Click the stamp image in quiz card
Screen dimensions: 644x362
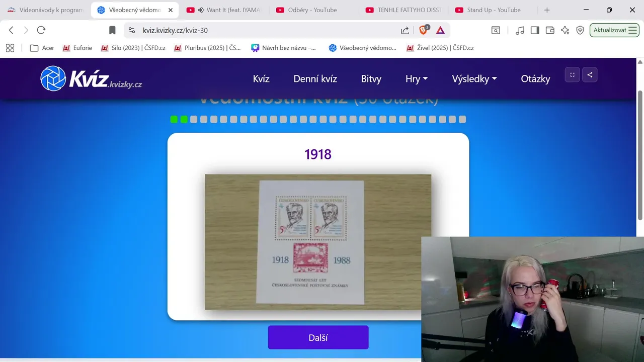point(318,242)
